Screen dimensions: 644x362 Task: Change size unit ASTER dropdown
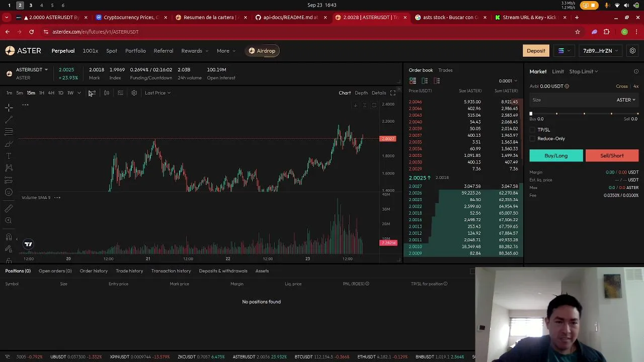pos(626,100)
